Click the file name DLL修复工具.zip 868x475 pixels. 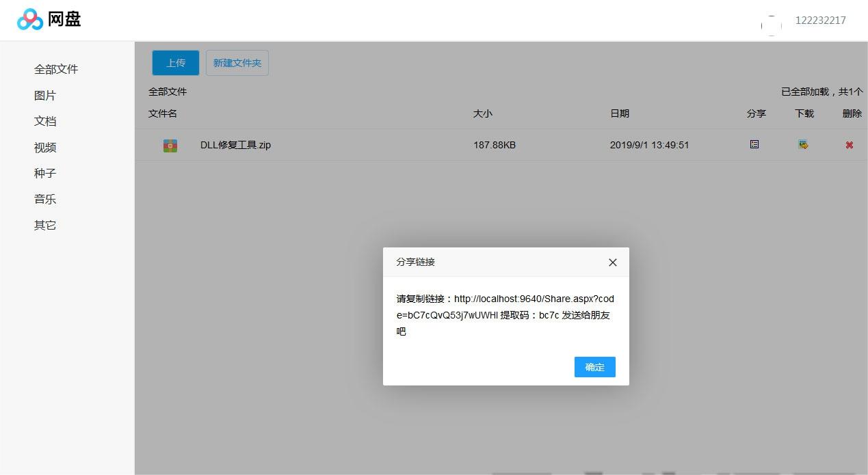point(235,145)
